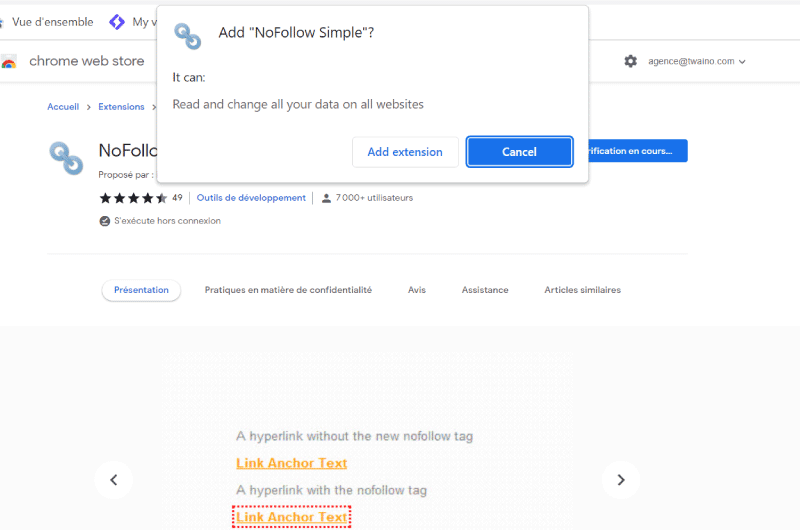800x530 pixels.
Task: Open the Vue d'ensemble bookmark
Action: pos(53,22)
